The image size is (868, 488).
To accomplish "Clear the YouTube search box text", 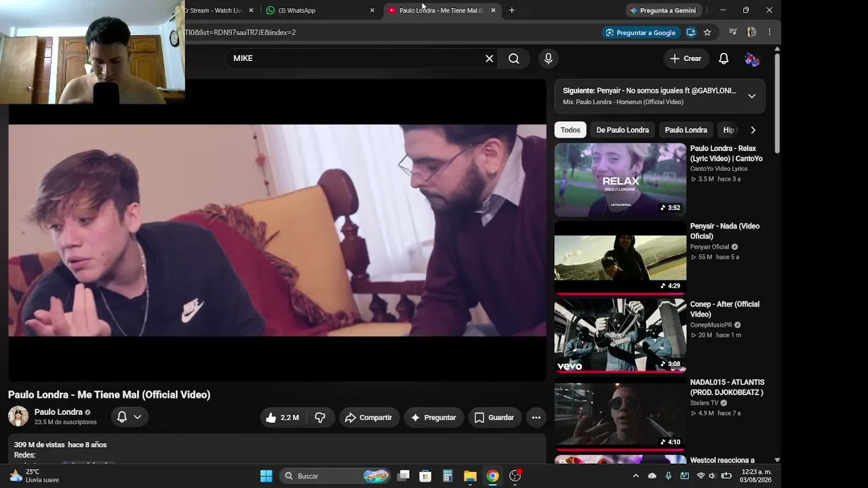I will click(489, 58).
